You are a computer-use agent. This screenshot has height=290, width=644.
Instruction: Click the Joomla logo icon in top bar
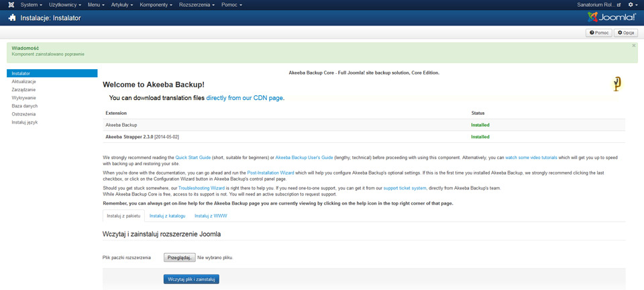pos(11,5)
